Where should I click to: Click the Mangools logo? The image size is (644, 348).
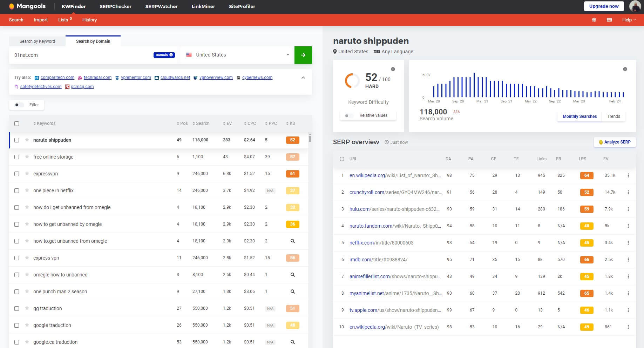click(x=27, y=6)
